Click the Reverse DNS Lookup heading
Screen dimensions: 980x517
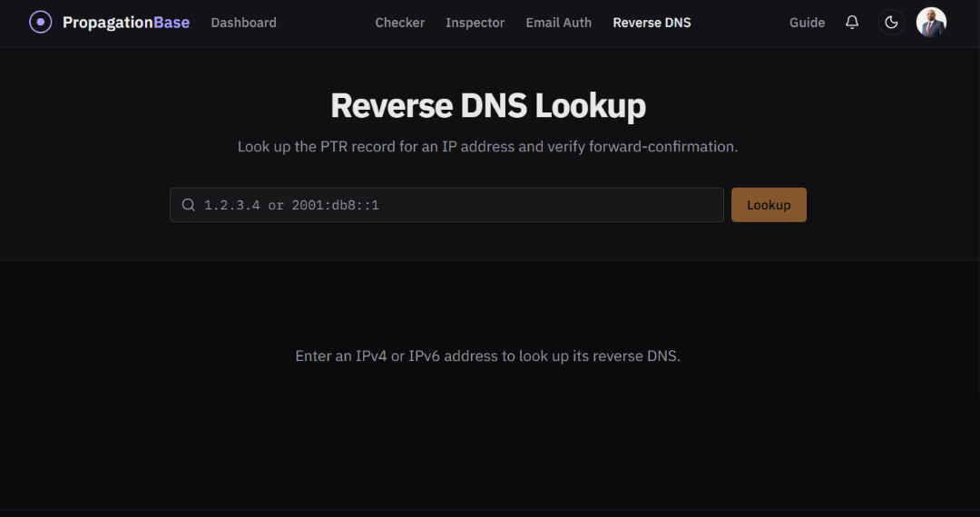[x=488, y=105]
